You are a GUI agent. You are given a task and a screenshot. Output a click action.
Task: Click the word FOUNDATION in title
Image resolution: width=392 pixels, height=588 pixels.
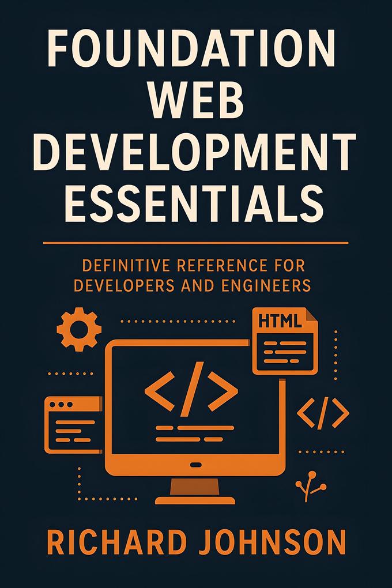click(192, 48)
